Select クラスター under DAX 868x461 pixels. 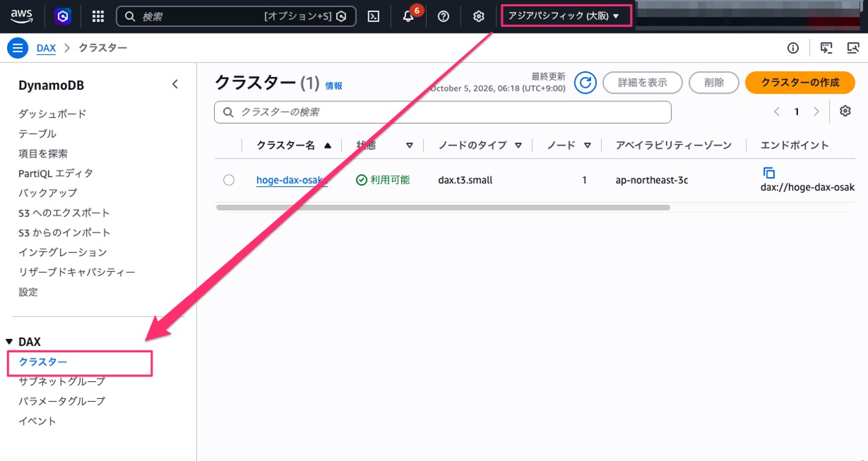click(x=43, y=363)
